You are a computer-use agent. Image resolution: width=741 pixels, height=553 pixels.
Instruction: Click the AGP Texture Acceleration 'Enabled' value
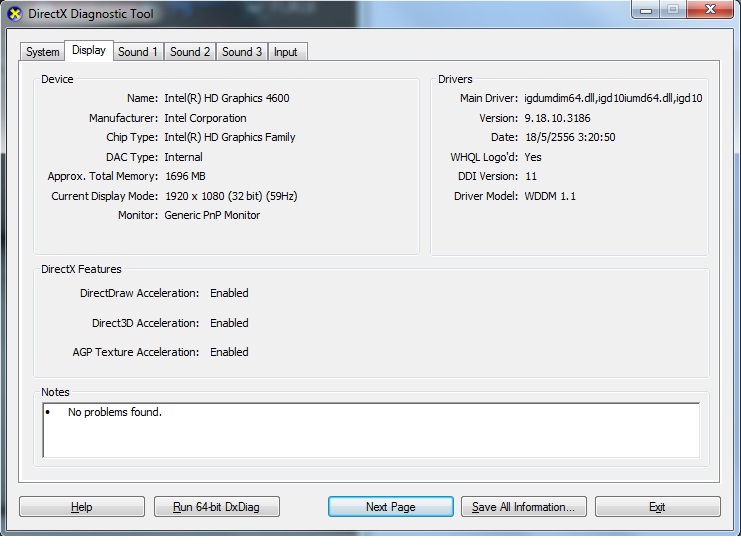pyautogui.click(x=229, y=352)
